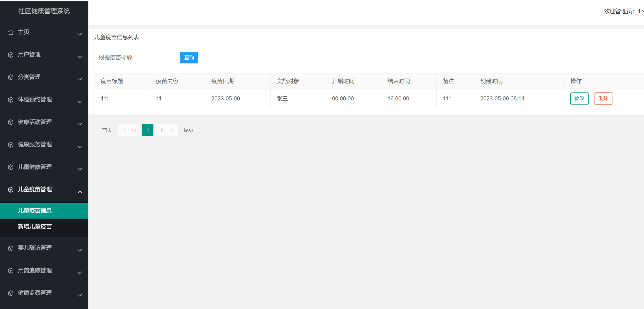Click the 健康监察管理 cube icon
Viewport: 644px width, 309px height.
(11, 293)
